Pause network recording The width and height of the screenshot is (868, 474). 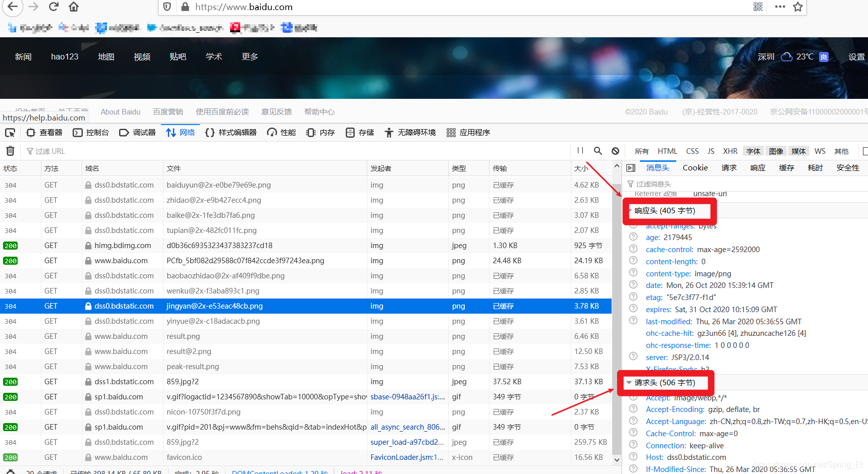[x=580, y=150]
